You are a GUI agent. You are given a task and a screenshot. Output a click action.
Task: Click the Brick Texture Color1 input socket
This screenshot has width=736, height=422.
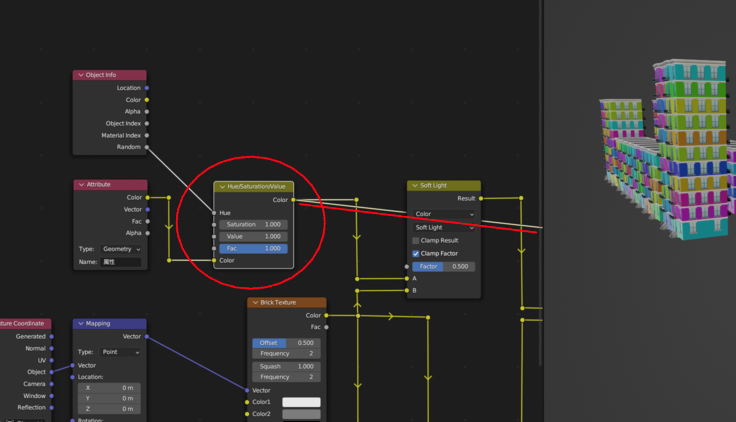pyautogui.click(x=247, y=402)
